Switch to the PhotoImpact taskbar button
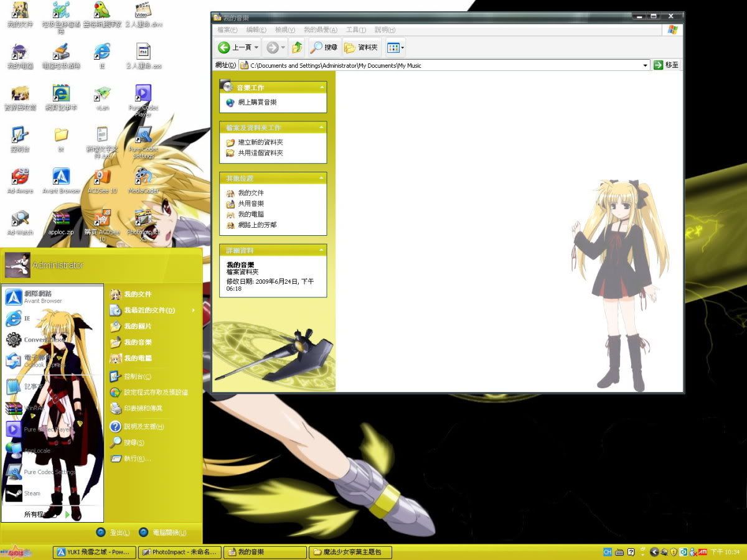This screenshot has width=747, height=560. pyautogui.click(x=180, y=552)
